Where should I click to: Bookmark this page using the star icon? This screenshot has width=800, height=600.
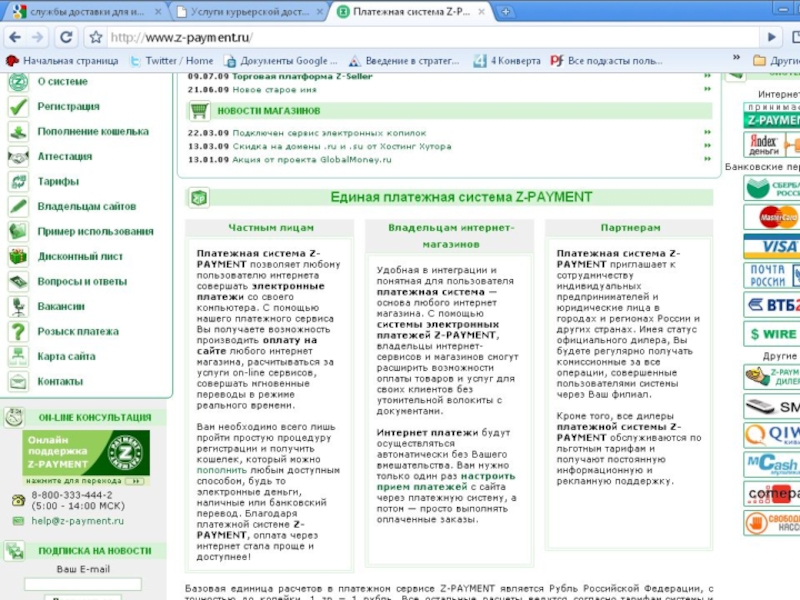click(x=96, y=37)
